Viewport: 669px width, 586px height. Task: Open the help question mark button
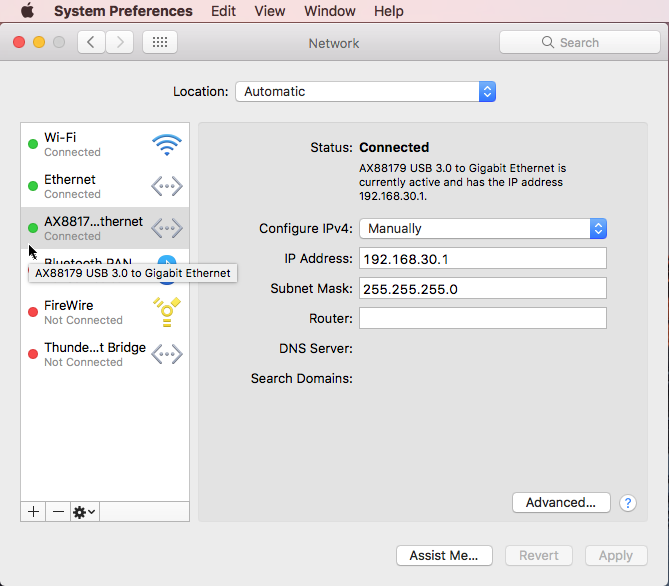click(x=628, y=503)
